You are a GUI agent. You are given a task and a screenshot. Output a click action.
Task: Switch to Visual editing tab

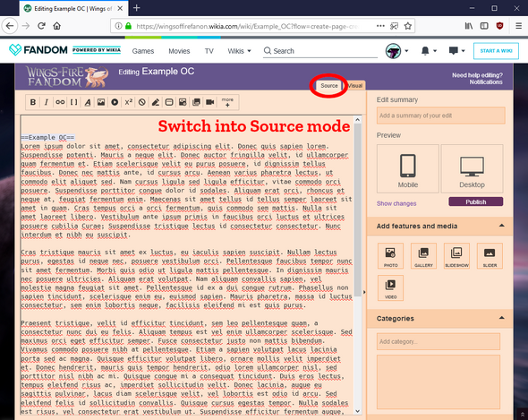coord(355,86)
